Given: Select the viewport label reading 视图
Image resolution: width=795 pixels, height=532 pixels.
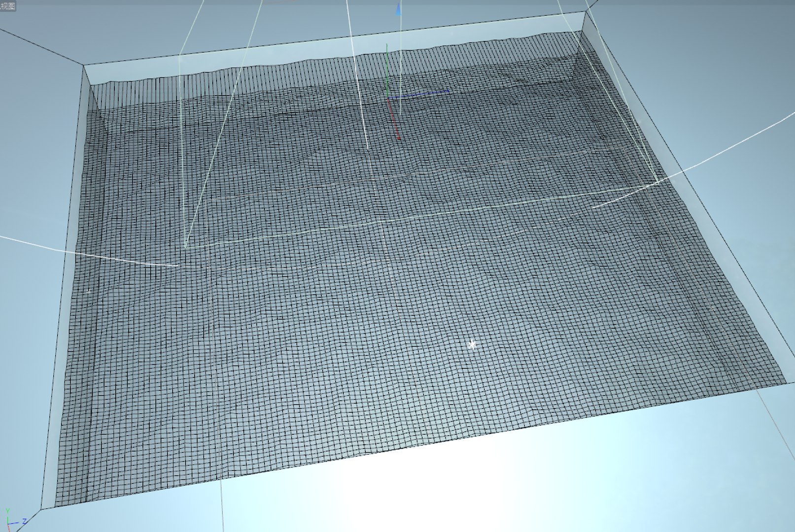Looking at the screenshot, I should 7,6.
